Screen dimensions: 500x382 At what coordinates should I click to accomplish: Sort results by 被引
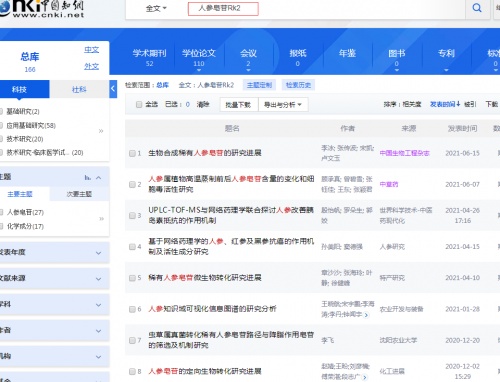470,104
